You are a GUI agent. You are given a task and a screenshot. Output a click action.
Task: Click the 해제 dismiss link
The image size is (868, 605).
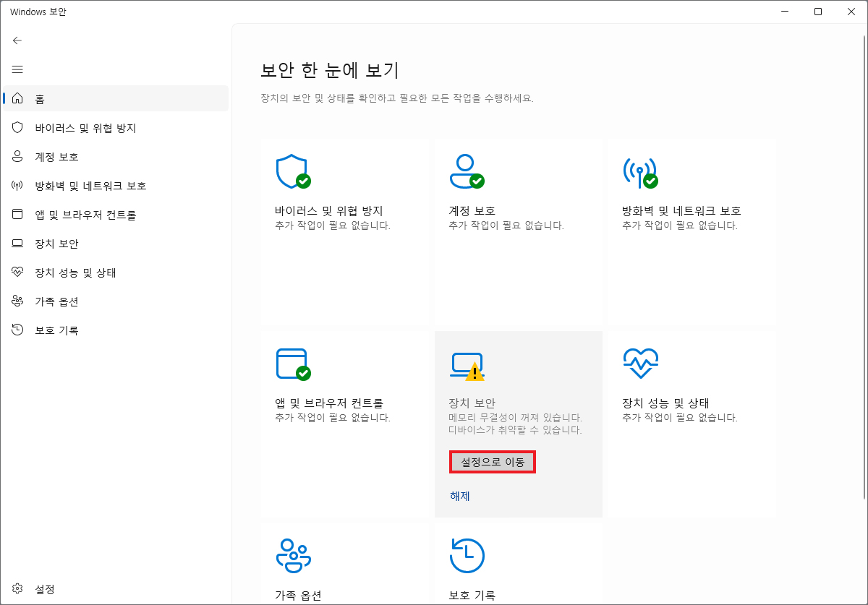pos(460,496)
